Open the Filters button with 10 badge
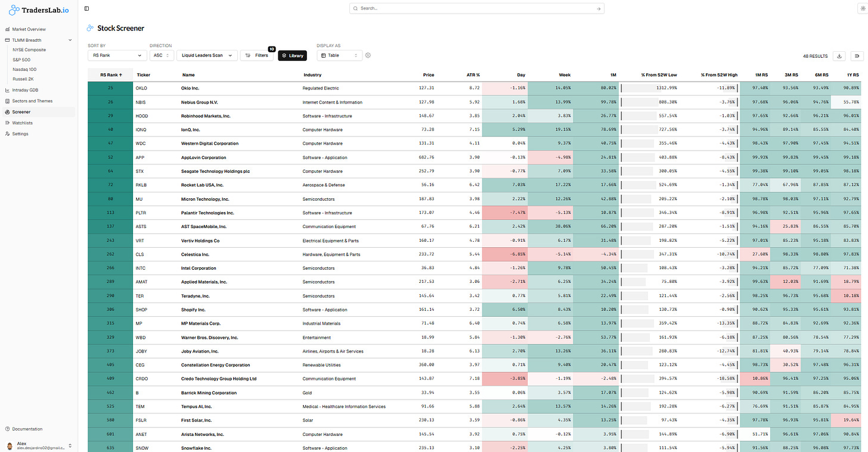The width and height of the screenshot is (868, 452). pyautogui.click(x=257, y=55)
